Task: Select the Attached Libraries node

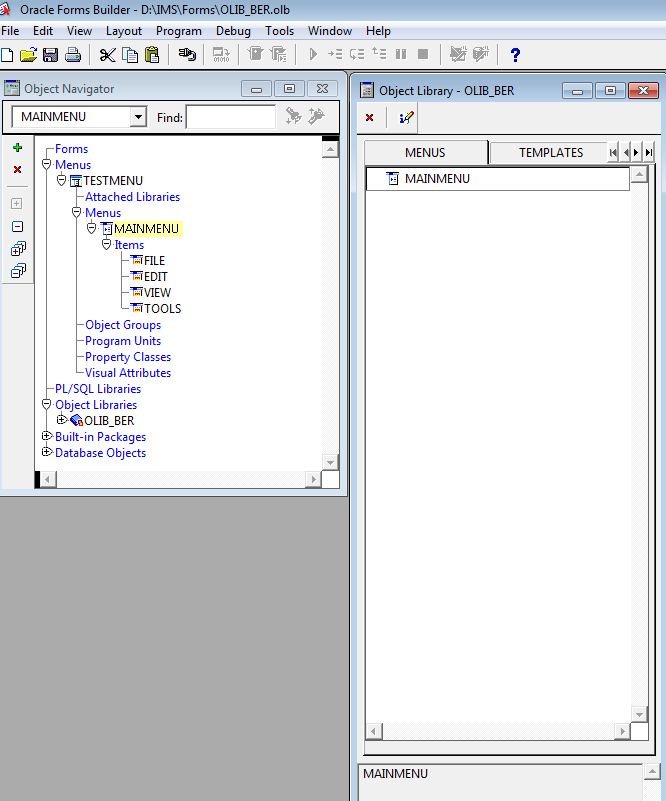Action: 132,197
